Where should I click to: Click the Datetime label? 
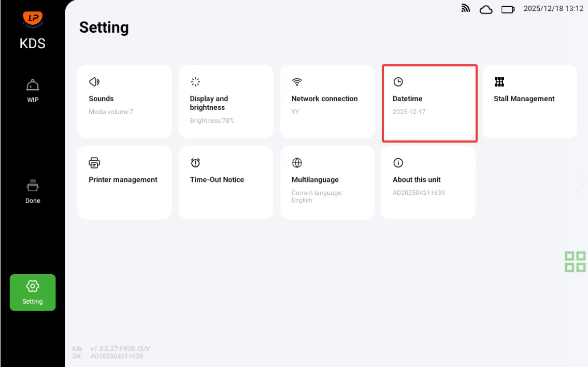407,98
